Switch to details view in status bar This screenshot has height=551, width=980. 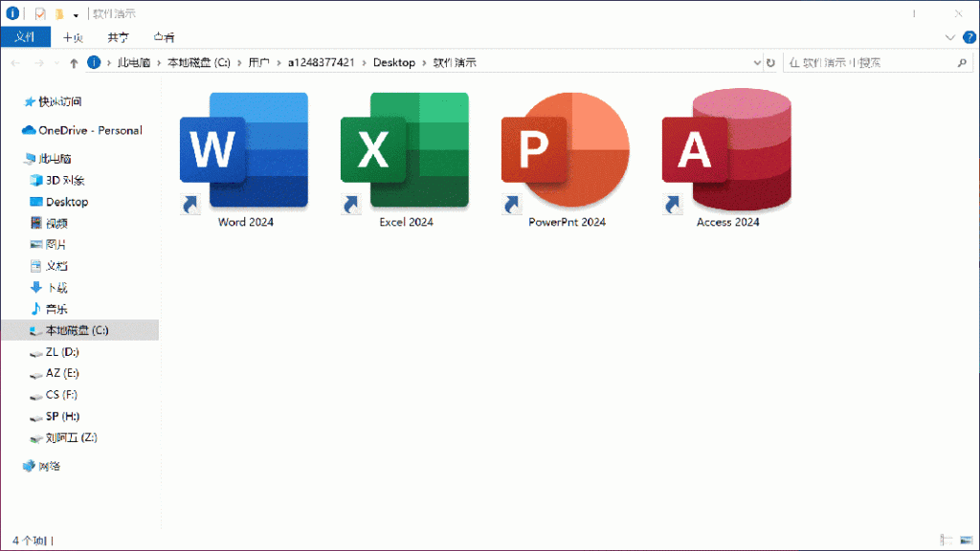947,540
